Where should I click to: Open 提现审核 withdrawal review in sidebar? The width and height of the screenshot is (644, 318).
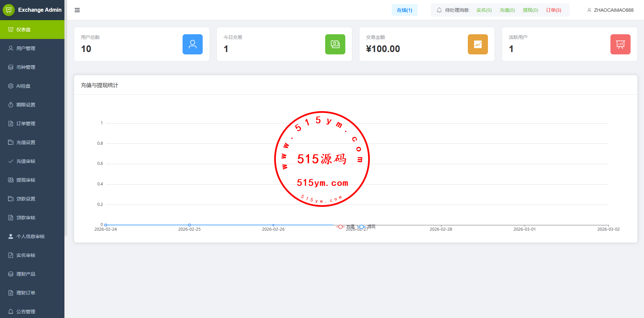[26, 180]
